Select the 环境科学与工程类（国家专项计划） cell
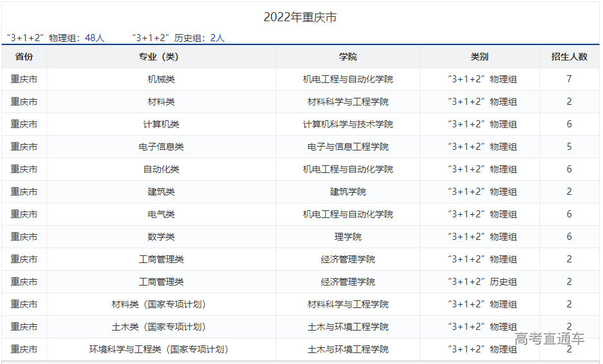 coord(161,349)
